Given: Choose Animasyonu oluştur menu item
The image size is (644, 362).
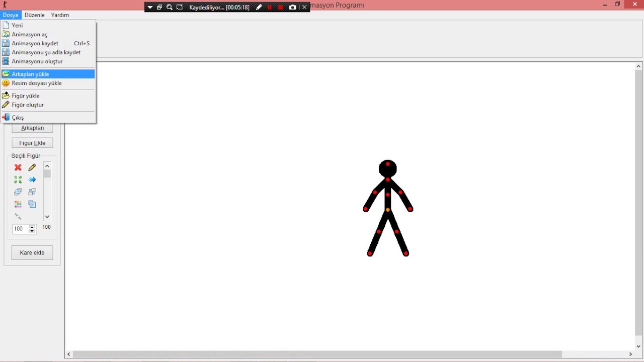Looking at the screenshot, I should (x=48, y=61).
